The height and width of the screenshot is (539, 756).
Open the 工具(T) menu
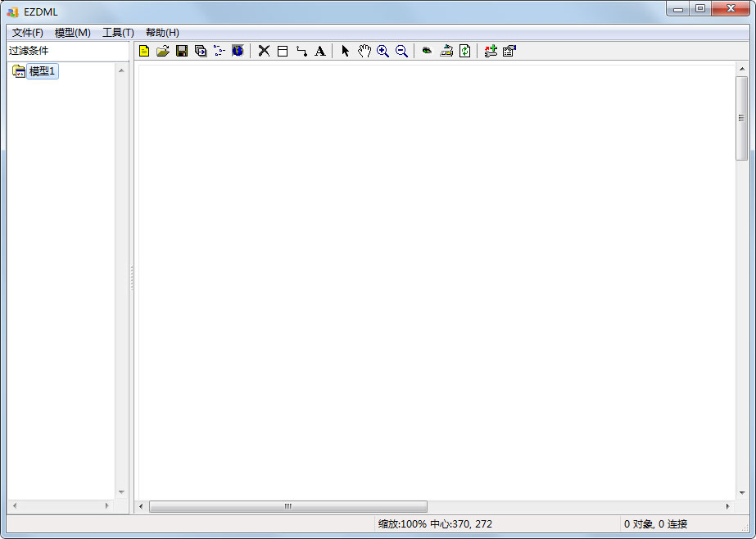pyautogui.click(x=118, y=33)
